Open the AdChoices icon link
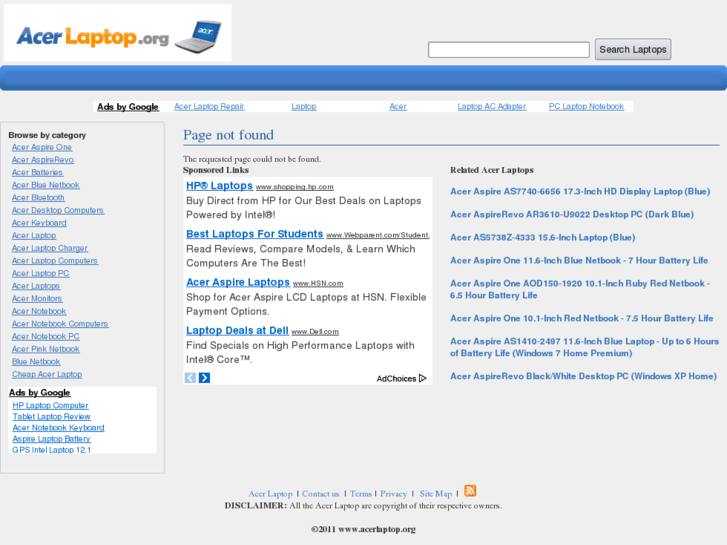The width and height of the screenshot is (727, 545). tap(401, 378)
